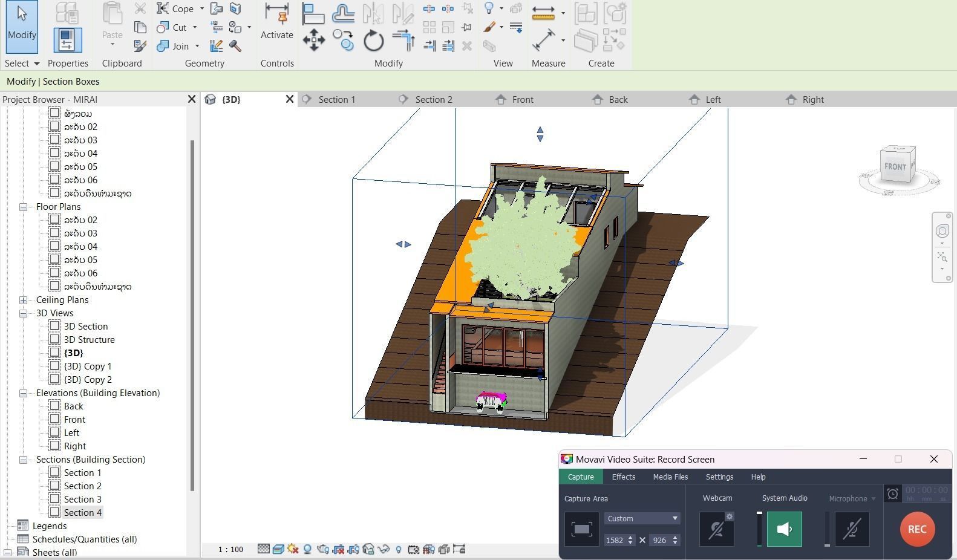Click the Detail Level icon in view bar

(x=264, y=549)
